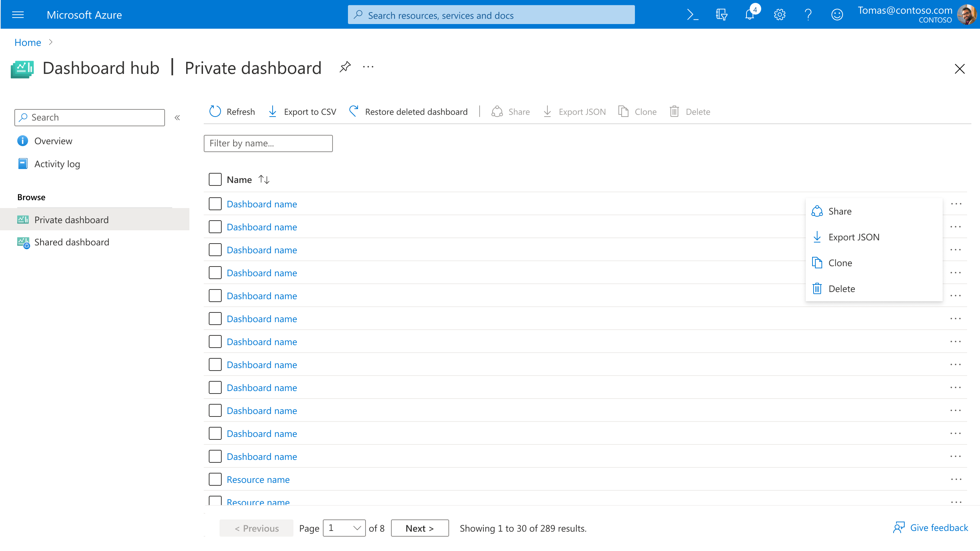Image resolution: width=980 pixels, height=551 pixels.
Task: Click the Filter by name field
Action: click(x=268, y=143)
